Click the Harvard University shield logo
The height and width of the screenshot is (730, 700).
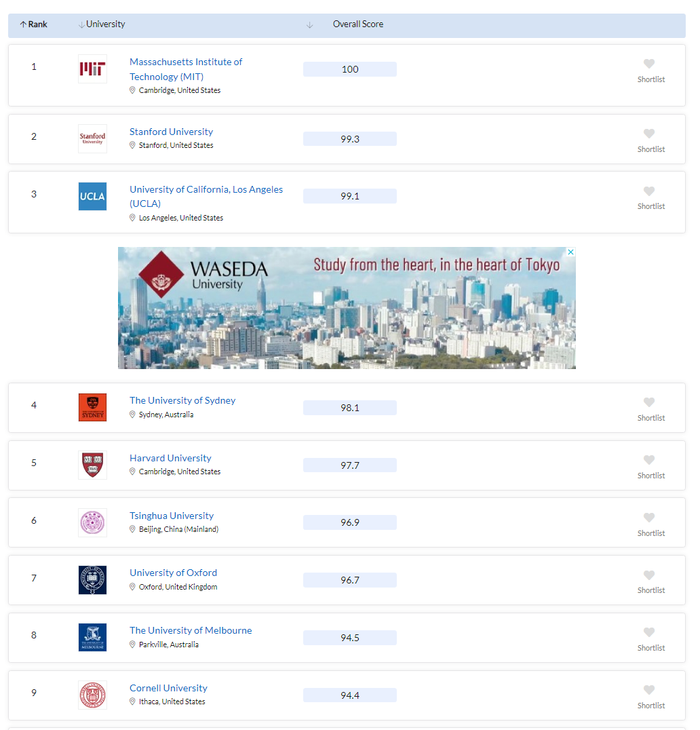[92, 465]
